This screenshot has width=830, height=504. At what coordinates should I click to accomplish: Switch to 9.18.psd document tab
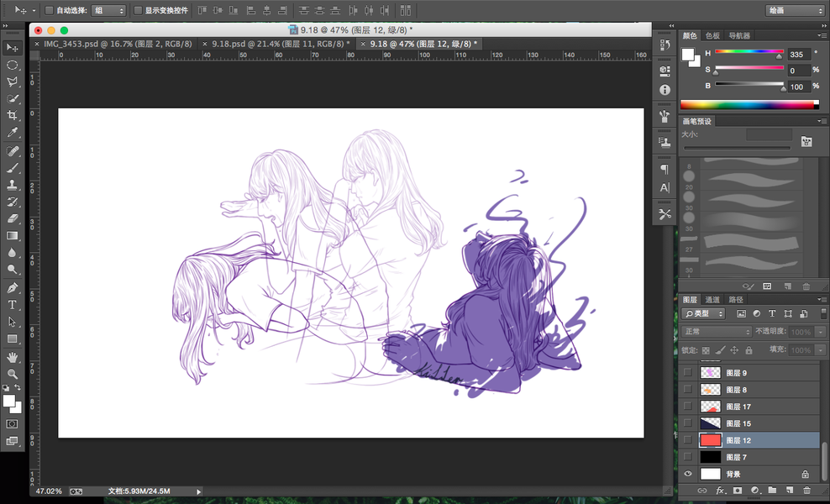278,44
